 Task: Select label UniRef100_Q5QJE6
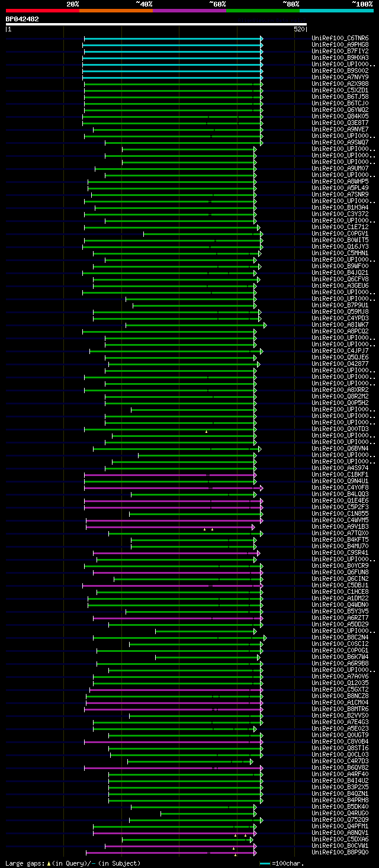[340, 358]
